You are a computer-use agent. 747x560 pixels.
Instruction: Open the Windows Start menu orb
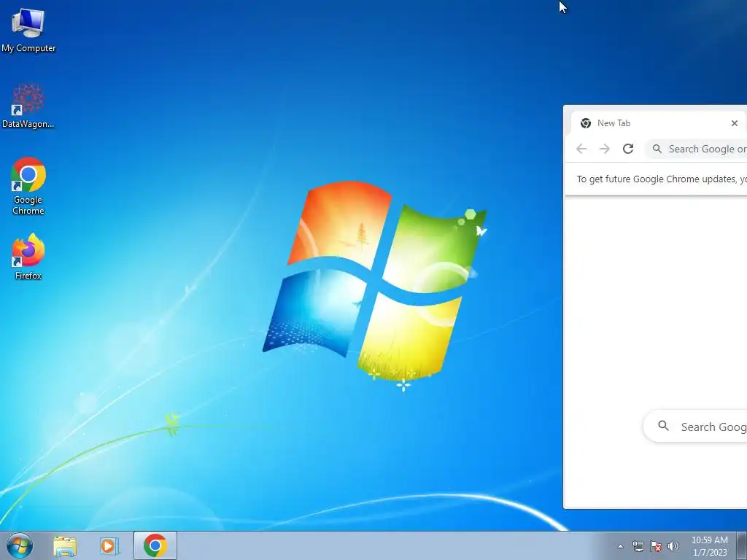pos(20,545)
